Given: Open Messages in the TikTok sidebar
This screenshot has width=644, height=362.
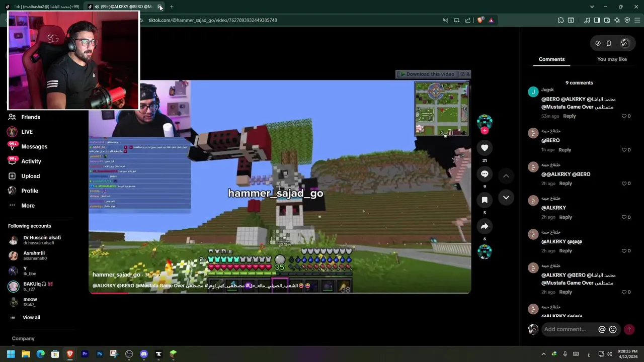Looking at the screenshot, I should (34, 146).
